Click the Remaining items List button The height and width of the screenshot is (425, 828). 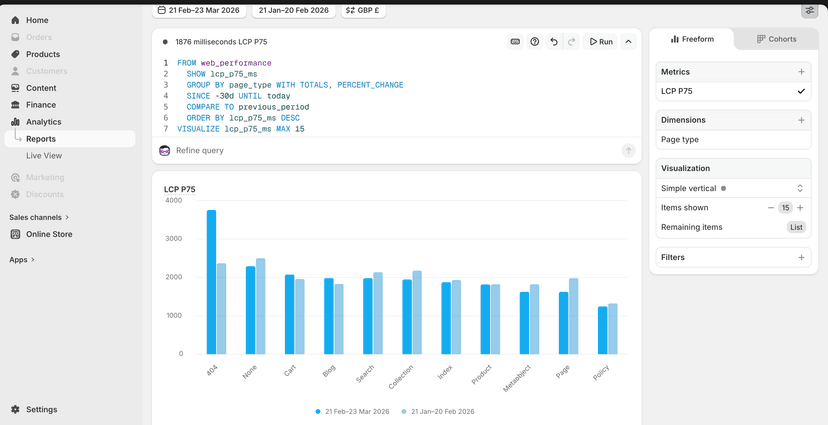(796, 227)
